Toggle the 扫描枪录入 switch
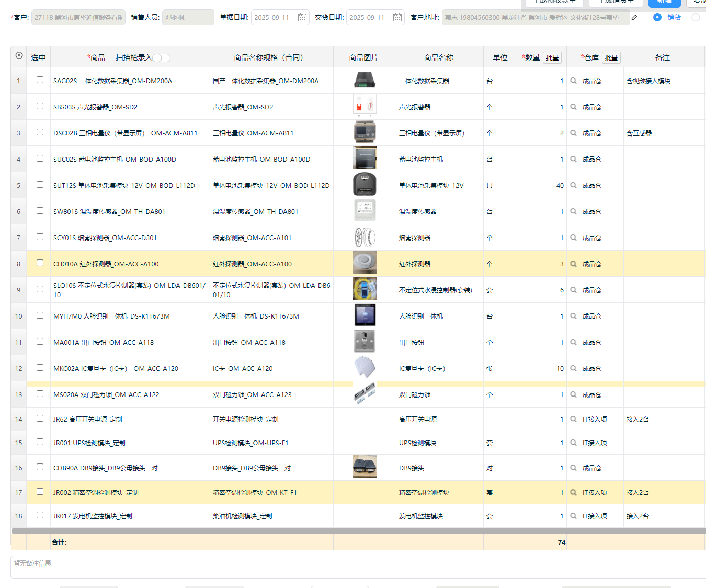The width and height of the screenshot is (706, 588). pyautogui.click(x=162, y=58)
